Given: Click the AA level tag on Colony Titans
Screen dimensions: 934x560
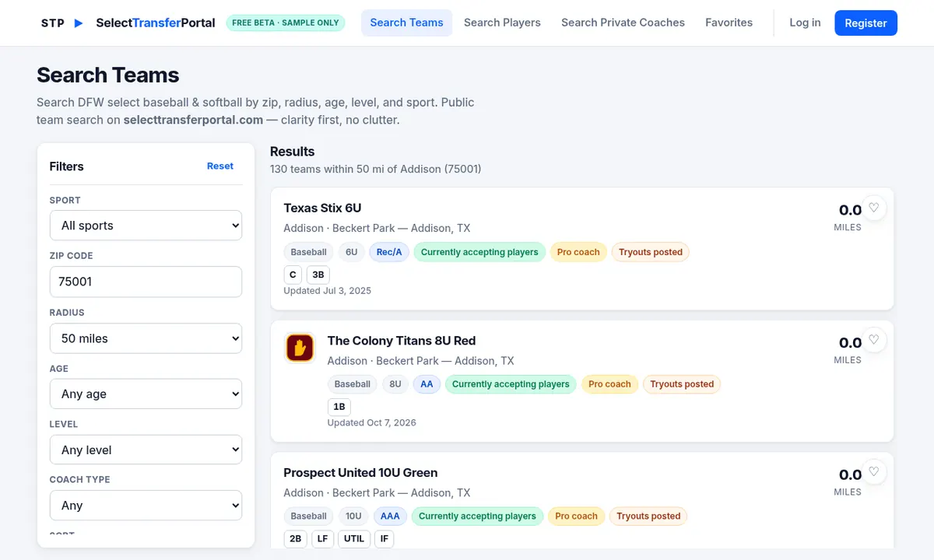Looking at the screenshot, I should 427,384.
